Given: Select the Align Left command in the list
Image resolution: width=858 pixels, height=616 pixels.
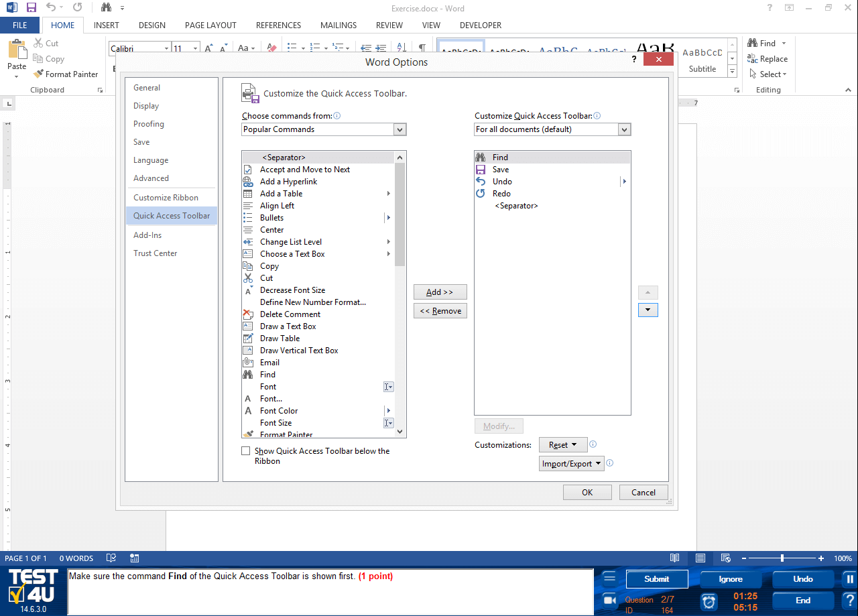Looking at the screenshot, I should [x=318, y=206].
